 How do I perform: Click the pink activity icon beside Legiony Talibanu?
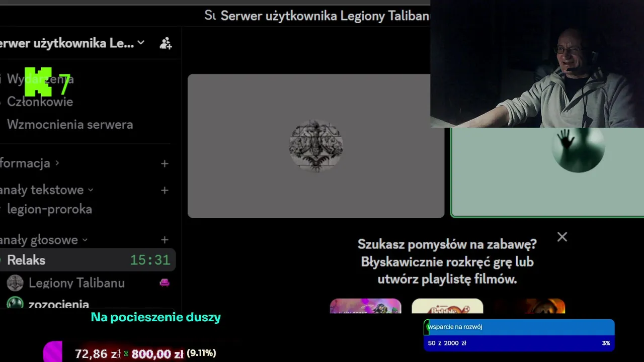[x=165, y=283]
